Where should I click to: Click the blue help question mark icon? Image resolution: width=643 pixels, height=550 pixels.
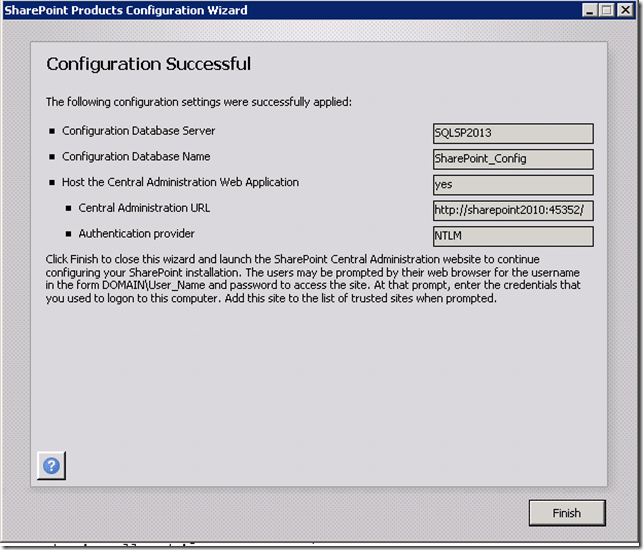(51, 465)
